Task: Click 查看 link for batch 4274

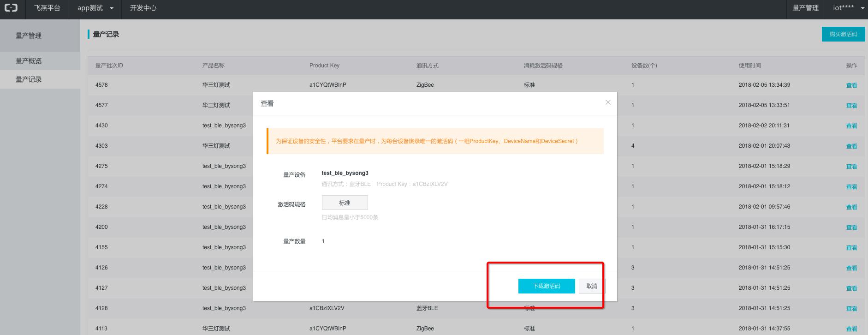Action: (x=851, y=187)
